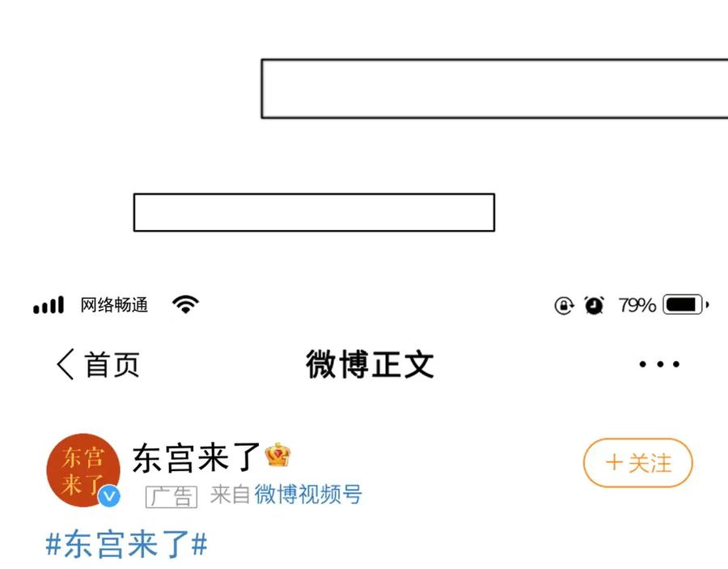Tap the 广告 ad label
The width and height of the screenshot is (728, 569).
coord(171,496)
